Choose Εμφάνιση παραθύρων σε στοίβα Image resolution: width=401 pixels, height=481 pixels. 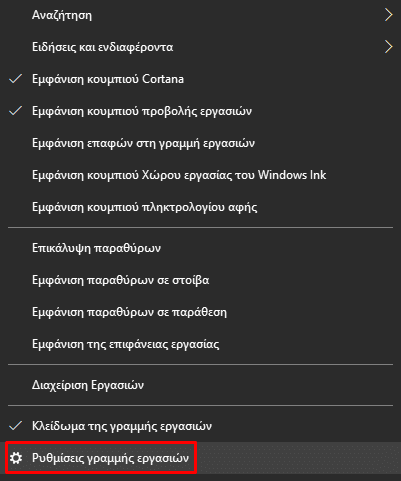pyautogui.click(x=200, y=280)
